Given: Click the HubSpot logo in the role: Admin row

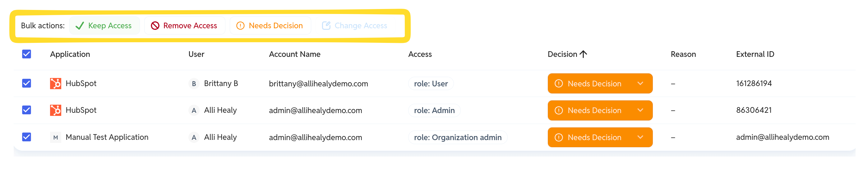Looking at the screenshot, I should tap(56, 110).
